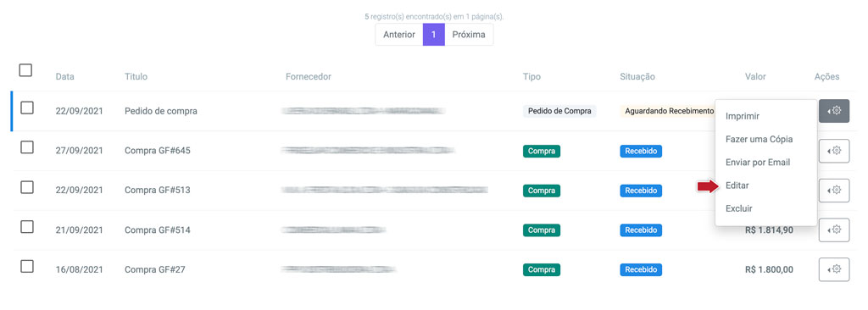Open gear actions menu for Compra GF#513
The height and width of the screenshot is (310, 868).
834,191
